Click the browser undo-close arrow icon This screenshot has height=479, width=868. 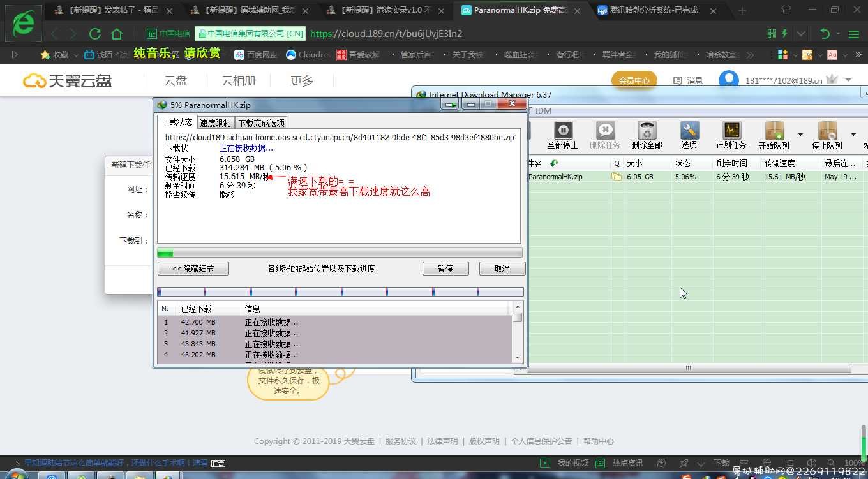pos(825,34)
